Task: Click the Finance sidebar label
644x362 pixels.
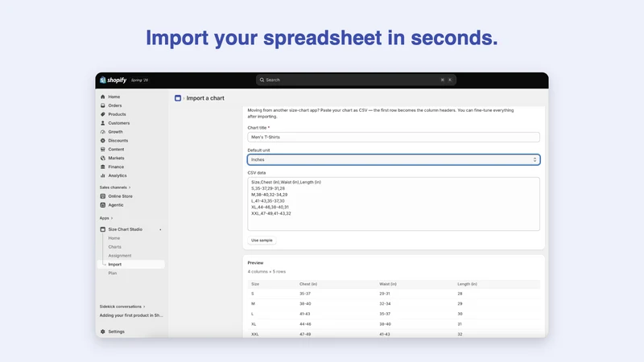Action: coord(116,167)
